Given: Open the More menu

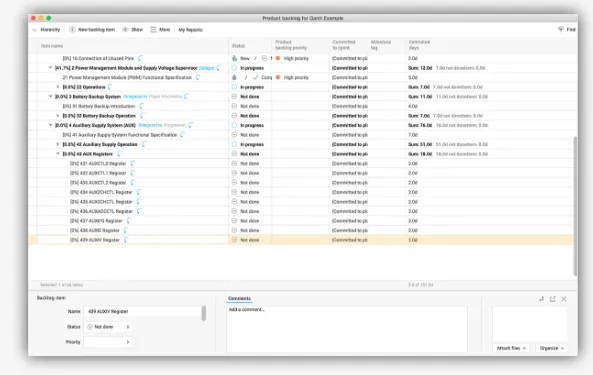Looking at the screenshot, I should pyautogui.click(x=160, y=29).
